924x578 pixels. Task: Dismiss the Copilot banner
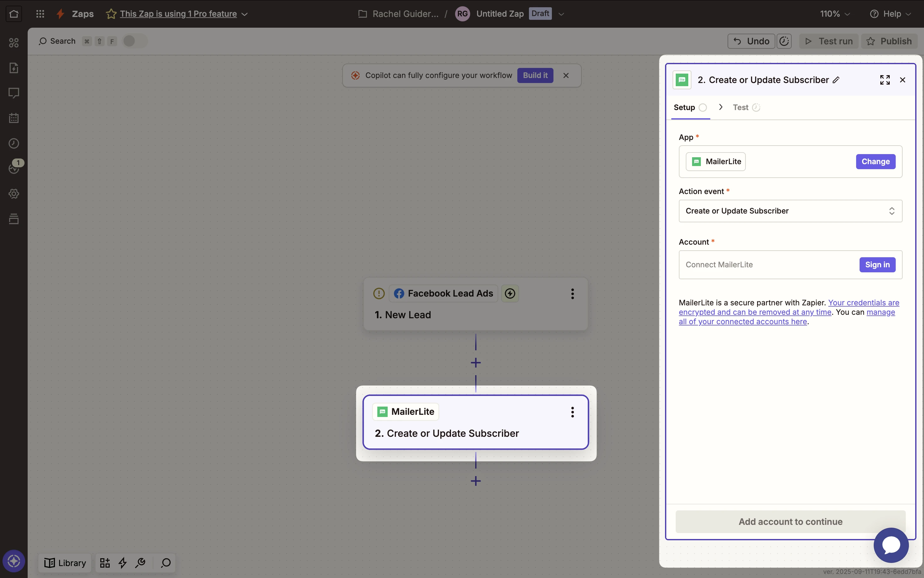566,76
